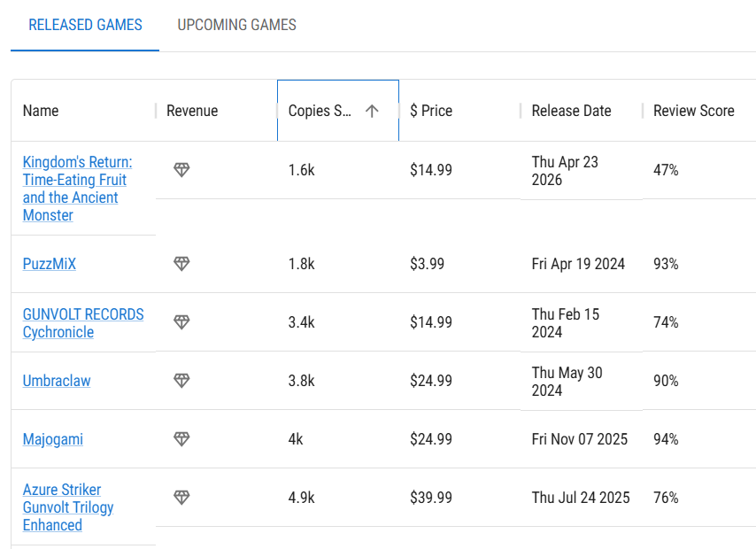Select the Fri Nov 07 2025 date
The height and width of the screenshot is (549, 756).
click(580, 439)
